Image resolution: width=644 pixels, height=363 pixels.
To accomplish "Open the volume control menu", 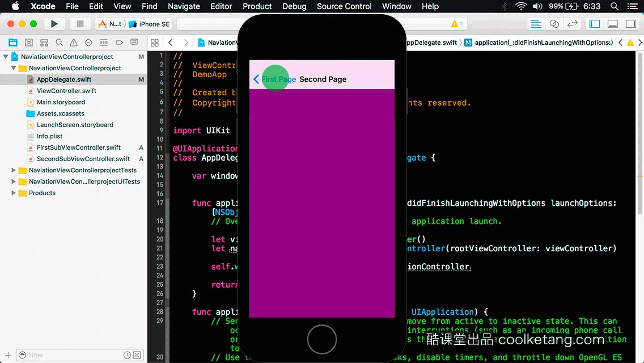I will coord(537,6).
